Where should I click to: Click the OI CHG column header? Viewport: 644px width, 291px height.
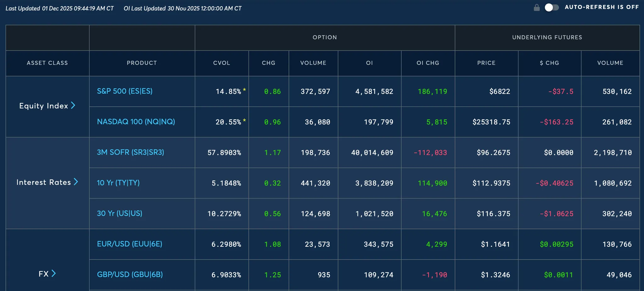[x=428, y=63]
